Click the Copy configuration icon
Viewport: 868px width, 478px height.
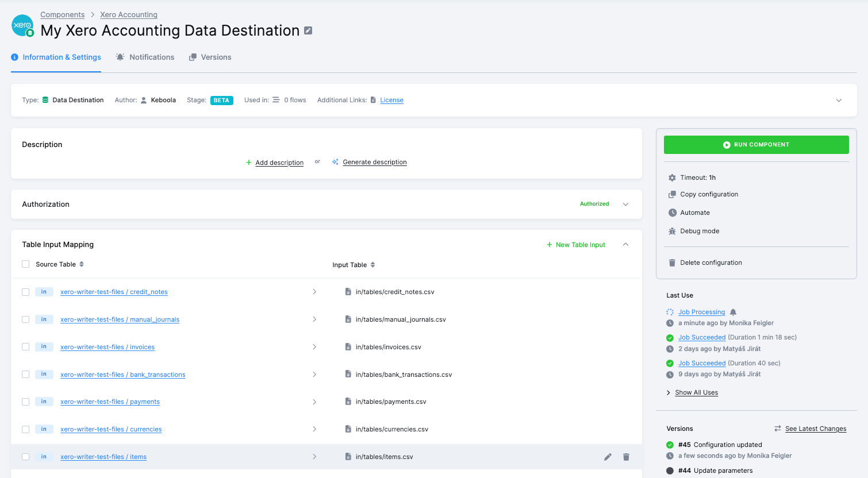[672, 194]
